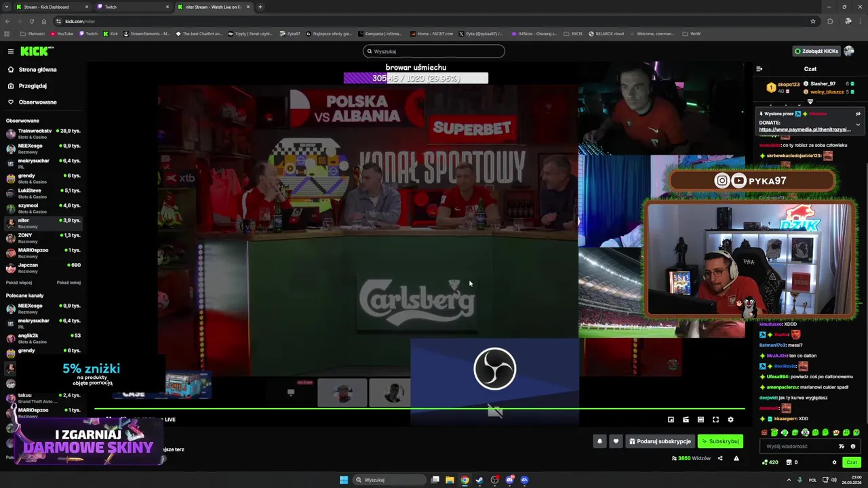
Task: Open the StreamElements bookmark
Action: tap(146, 34)
